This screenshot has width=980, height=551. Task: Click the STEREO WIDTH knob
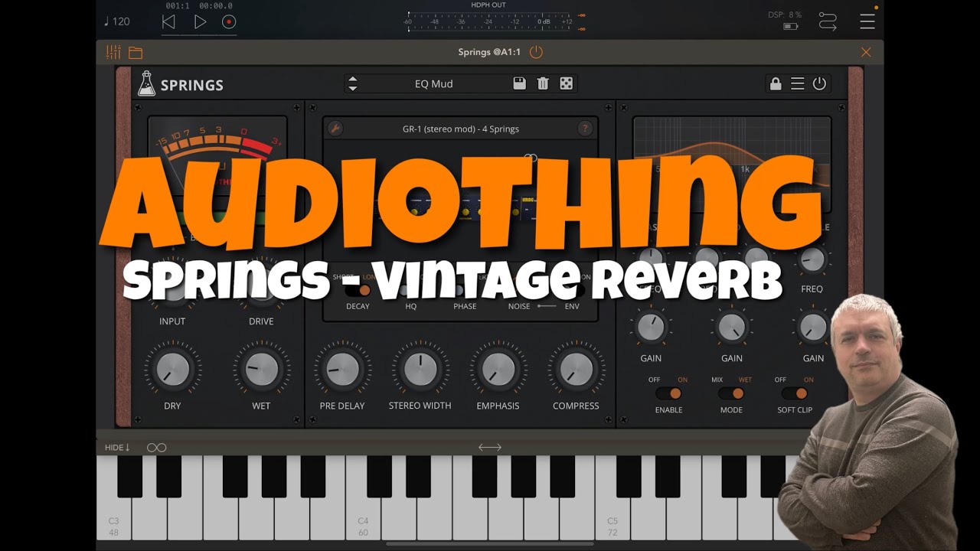[420, 370]
